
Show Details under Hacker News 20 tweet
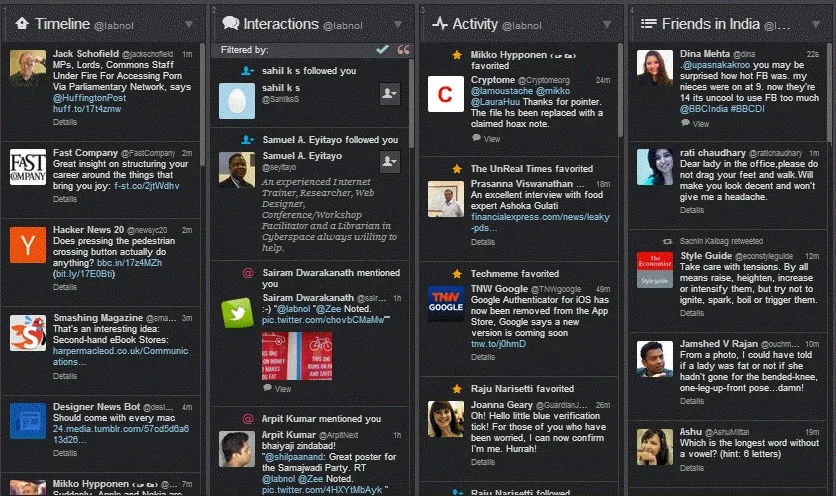[x=65, y=287]
